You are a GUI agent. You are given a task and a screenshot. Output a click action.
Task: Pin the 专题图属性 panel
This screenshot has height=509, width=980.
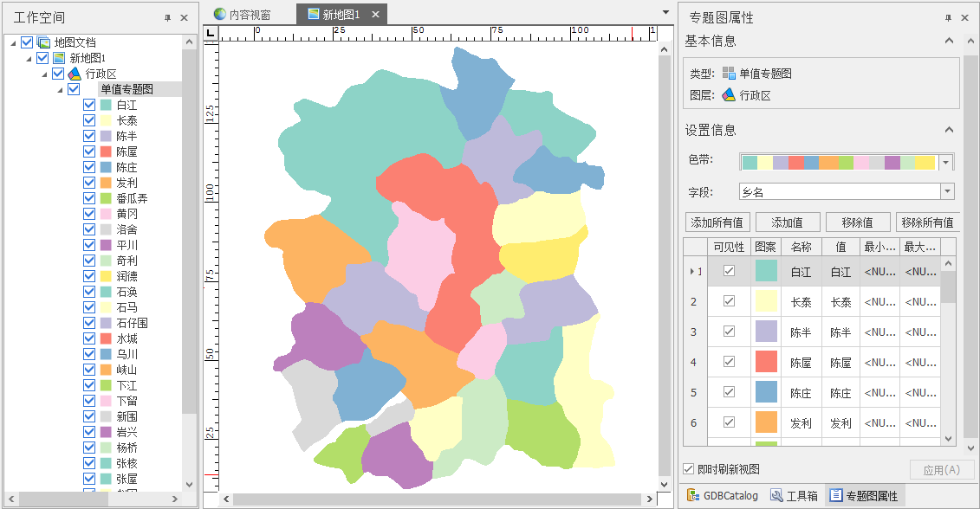[948, 18]
